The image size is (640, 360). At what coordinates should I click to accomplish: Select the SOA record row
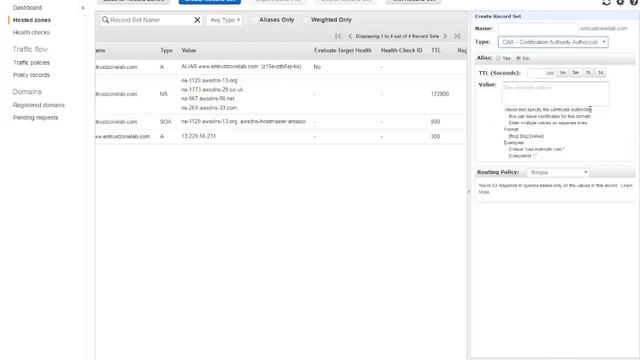[281, 122]
